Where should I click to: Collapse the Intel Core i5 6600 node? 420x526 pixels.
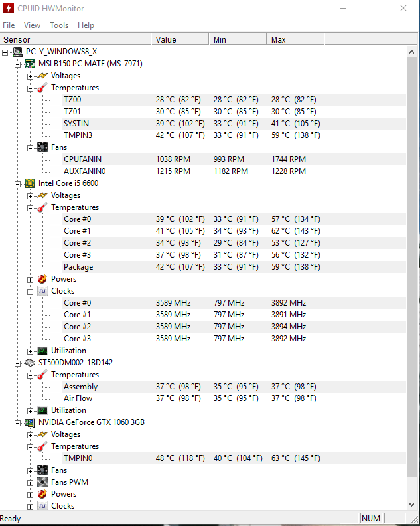coord(17,184)
